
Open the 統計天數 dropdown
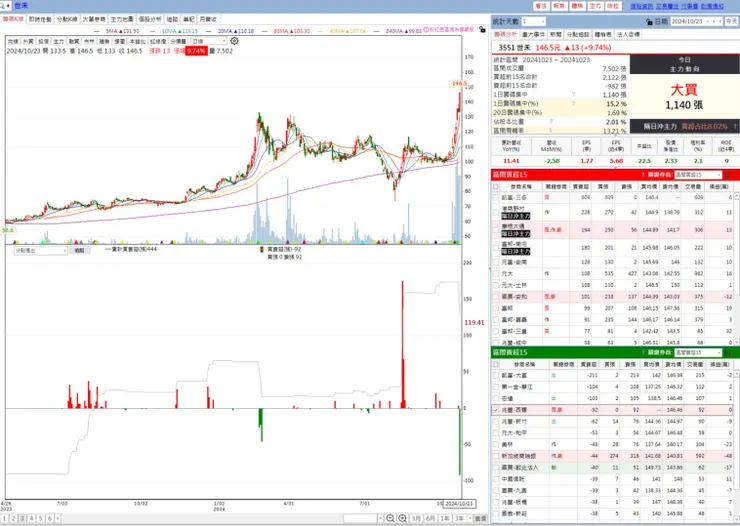[534, 22]
